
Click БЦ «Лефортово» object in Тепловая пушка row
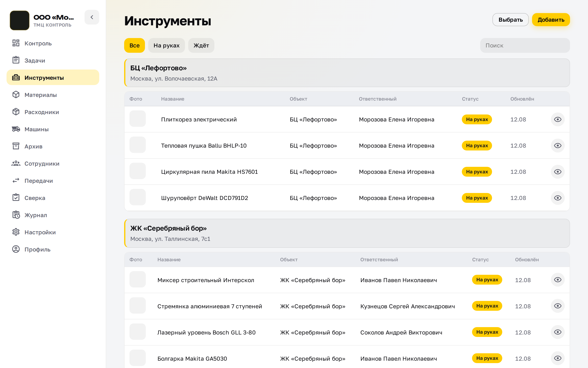[313, 146]
